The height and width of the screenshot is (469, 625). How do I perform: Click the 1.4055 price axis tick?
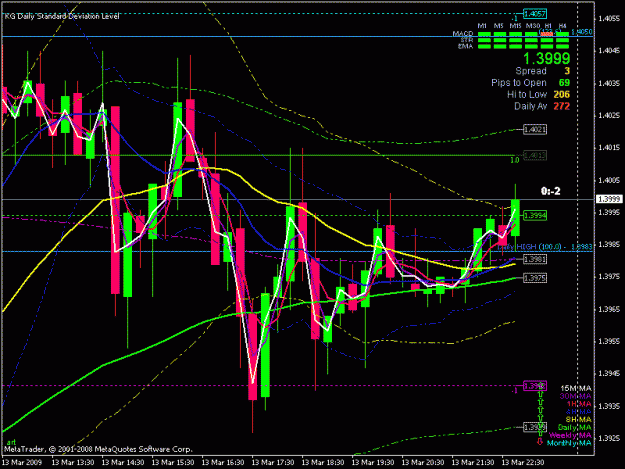click(609, 18)
